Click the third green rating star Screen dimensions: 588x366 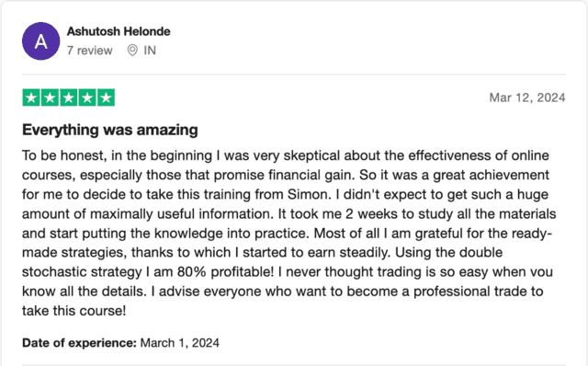tap(69, 97)
